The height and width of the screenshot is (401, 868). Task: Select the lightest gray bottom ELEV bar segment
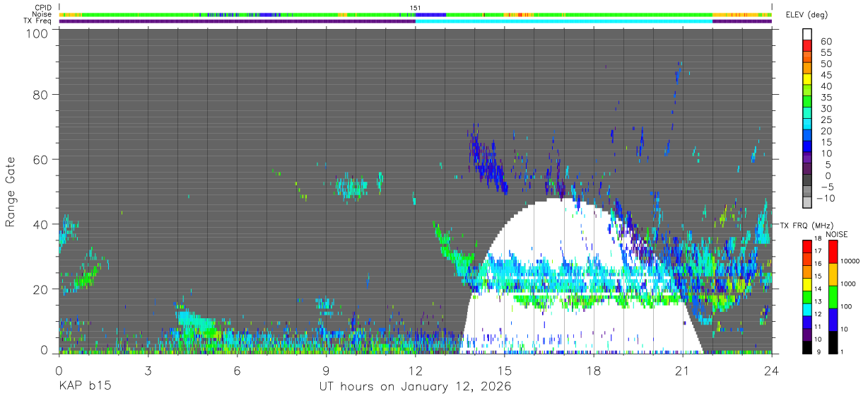(807, 203)
